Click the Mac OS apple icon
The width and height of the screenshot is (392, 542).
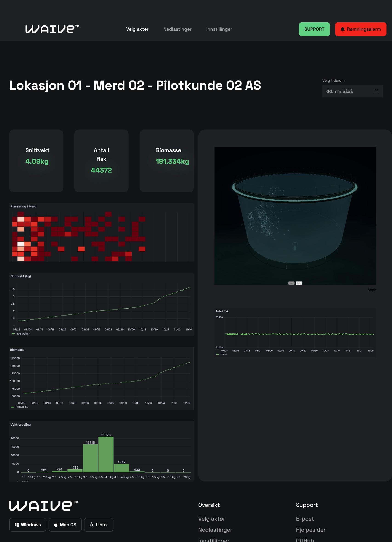(56, 525)
